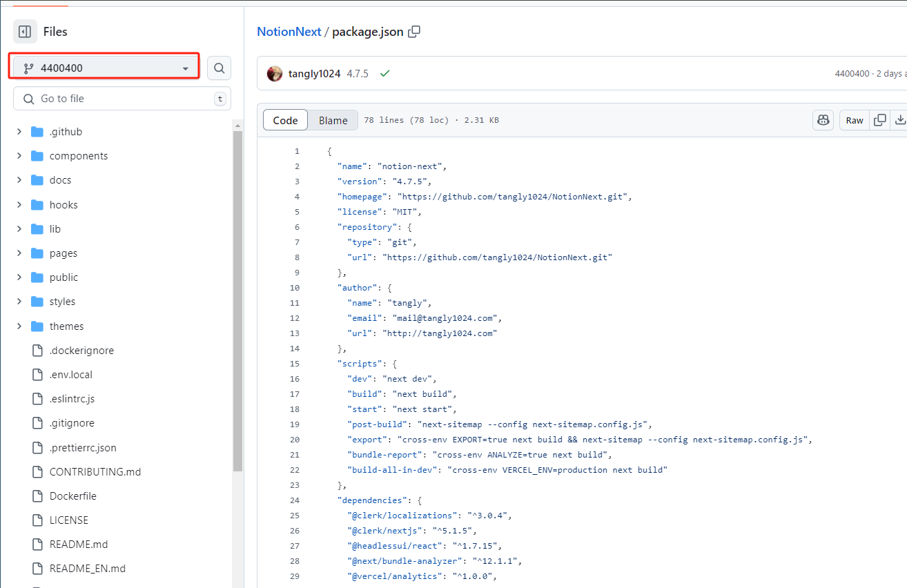Click the .github folder icon
The image size is (907, 588).
click(37, 132)
